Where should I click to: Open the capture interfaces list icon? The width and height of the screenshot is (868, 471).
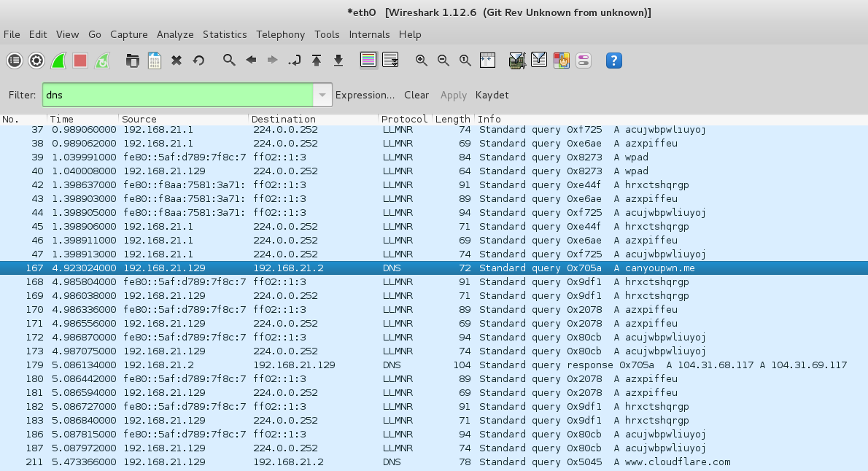15,61
